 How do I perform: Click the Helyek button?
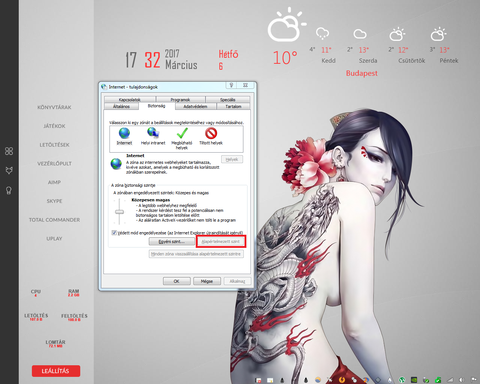(232, 159)
